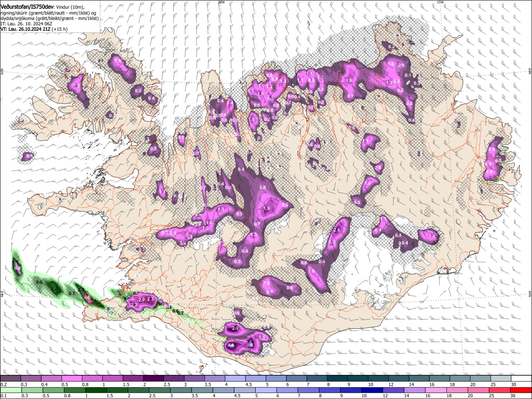This screenshot has height=399, width=532.
Task: Pick the lavender 4 swatch in upper legend
Action: click(235, 379)
